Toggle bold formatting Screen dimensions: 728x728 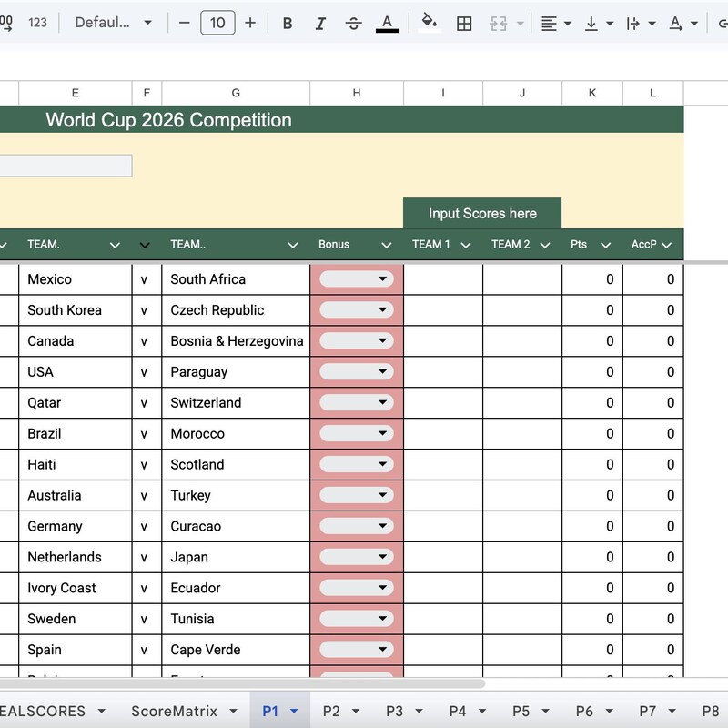pos(288,23)
